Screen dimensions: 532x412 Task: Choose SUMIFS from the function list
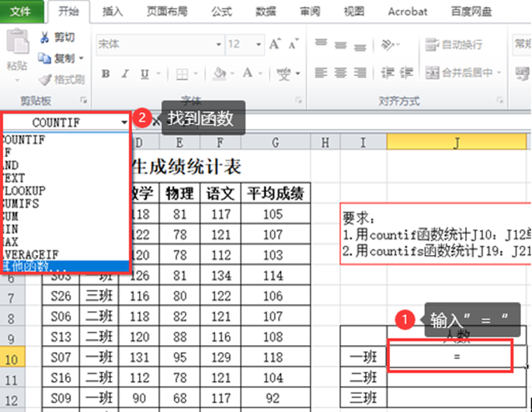[66, 204]
